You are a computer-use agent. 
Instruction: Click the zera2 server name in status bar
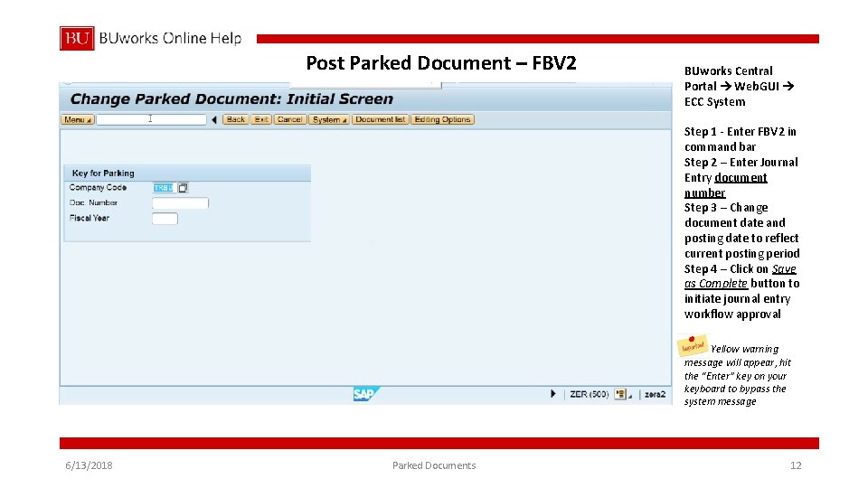coord(655,395)
